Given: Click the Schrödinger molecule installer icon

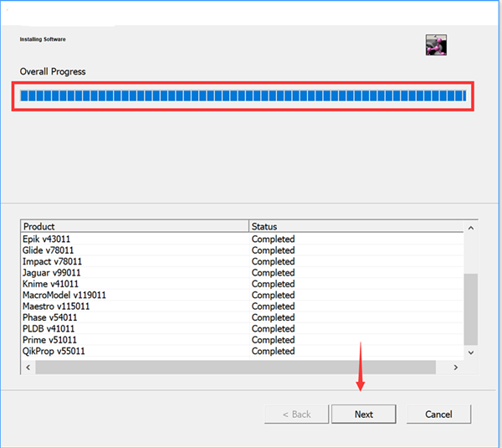Looking at the screenshot, I should click(436, 45).
